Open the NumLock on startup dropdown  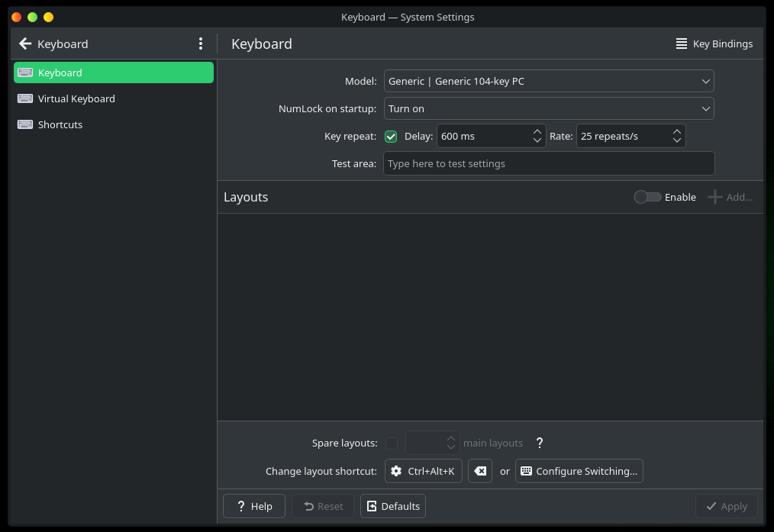point(548,108)
